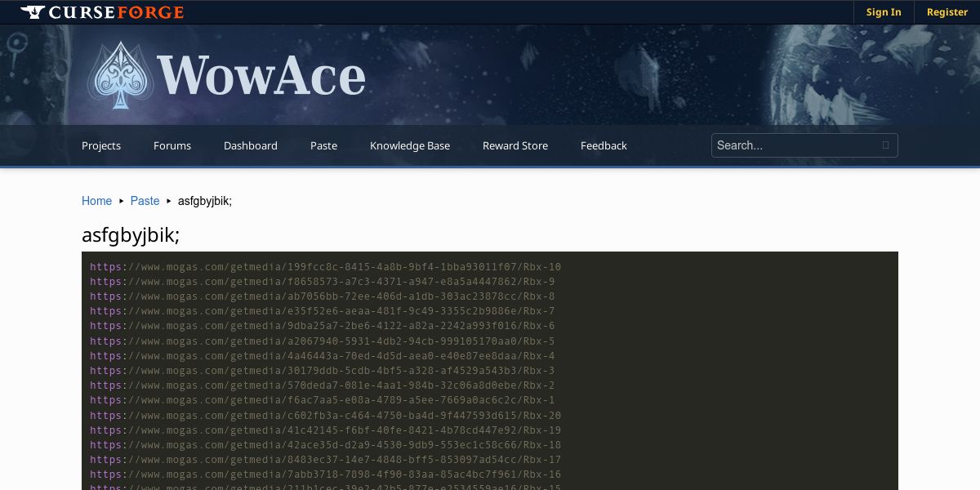Click the Register link
This screenshot has height=490, width=980.
(x=947, y=12)
